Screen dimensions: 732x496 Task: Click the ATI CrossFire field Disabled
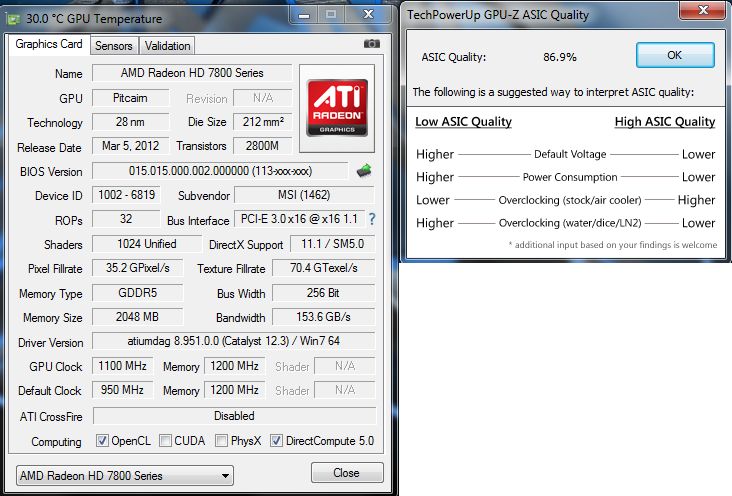click(x=234, y=416)
